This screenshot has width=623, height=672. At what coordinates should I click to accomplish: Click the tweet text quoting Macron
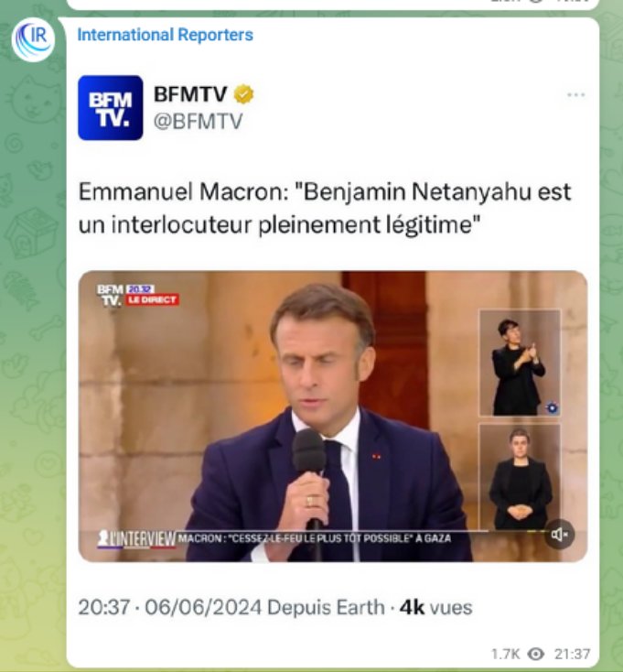[x=325, y=208]
